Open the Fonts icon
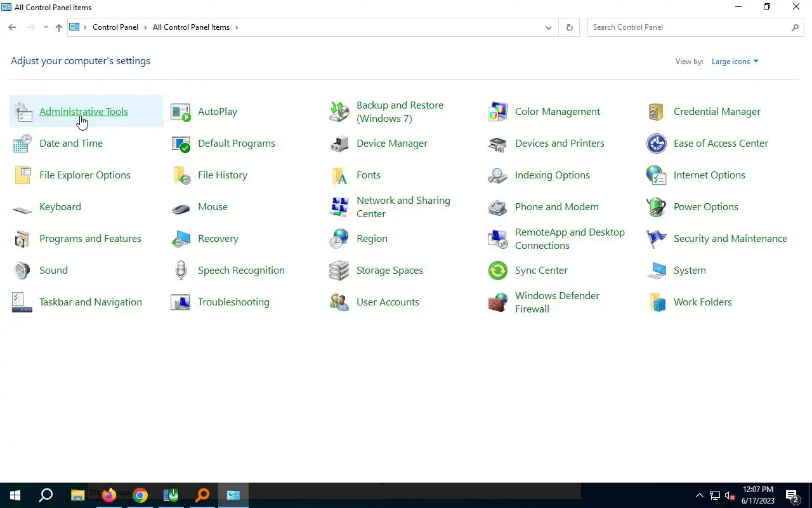 pyautogui.click(x=339, y=175)
